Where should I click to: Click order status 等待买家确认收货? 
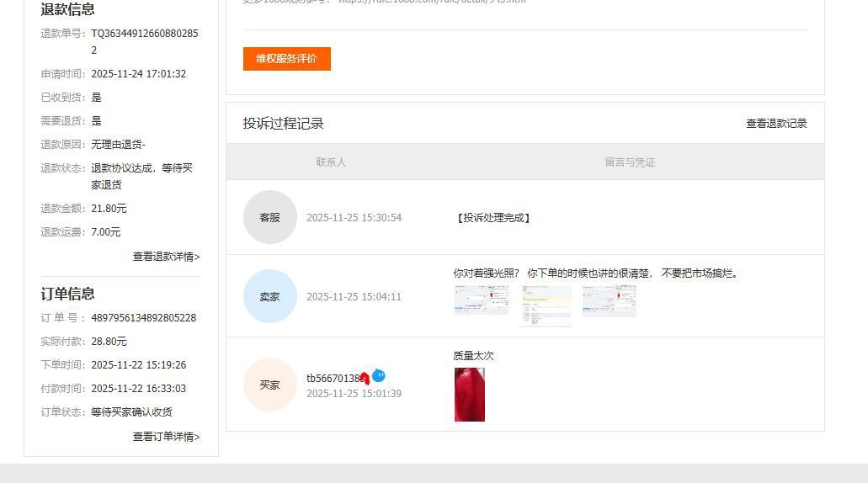pos(131,412)
